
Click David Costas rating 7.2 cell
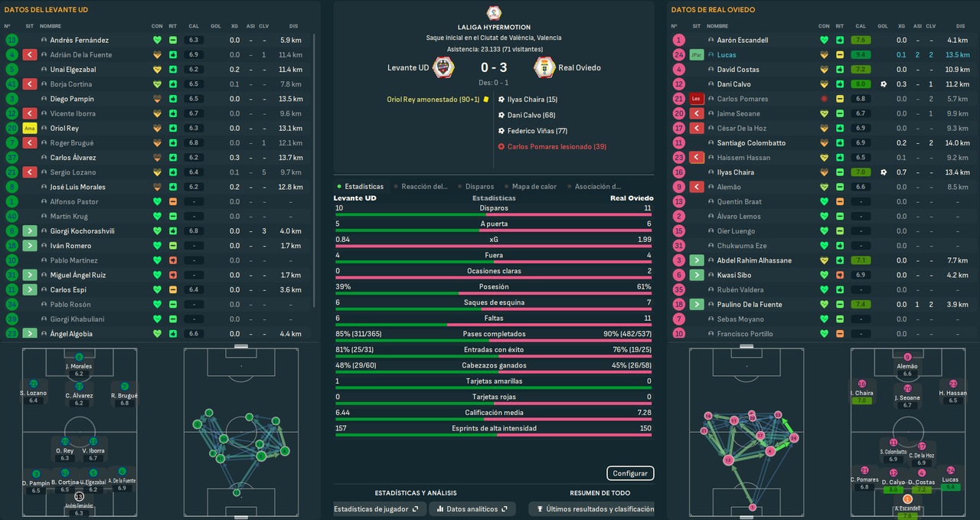(x=861, y=70)
